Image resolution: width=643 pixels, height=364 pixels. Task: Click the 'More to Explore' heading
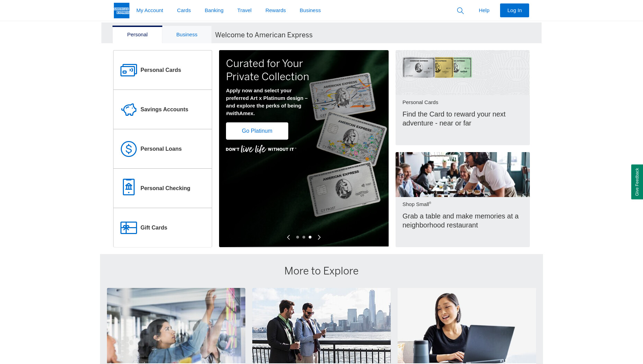pos(321,271)
